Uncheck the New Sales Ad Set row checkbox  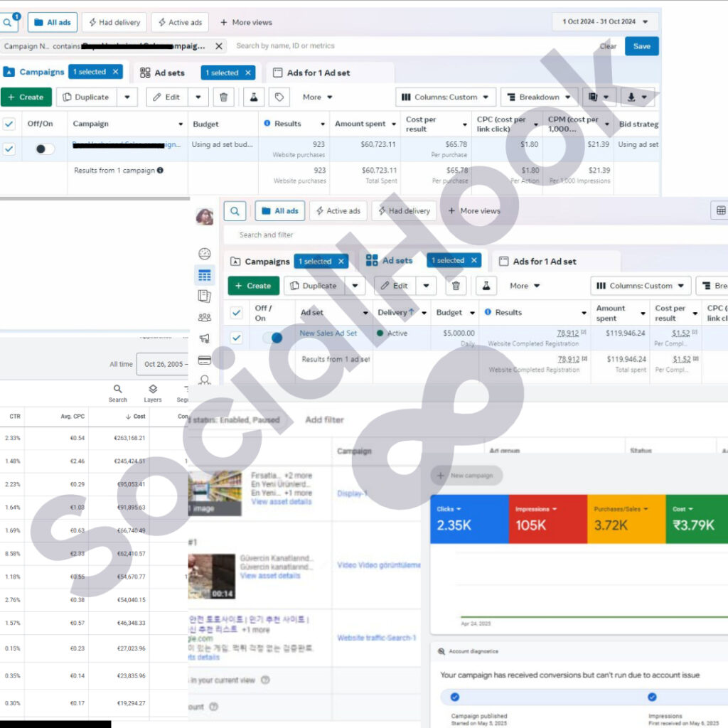(x=236, y=338)
